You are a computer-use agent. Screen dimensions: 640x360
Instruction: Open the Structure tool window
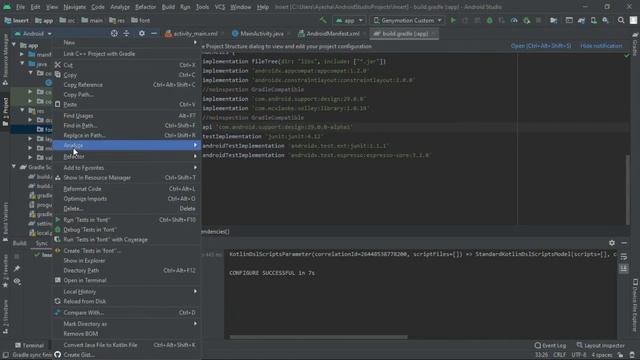[5, 317]
